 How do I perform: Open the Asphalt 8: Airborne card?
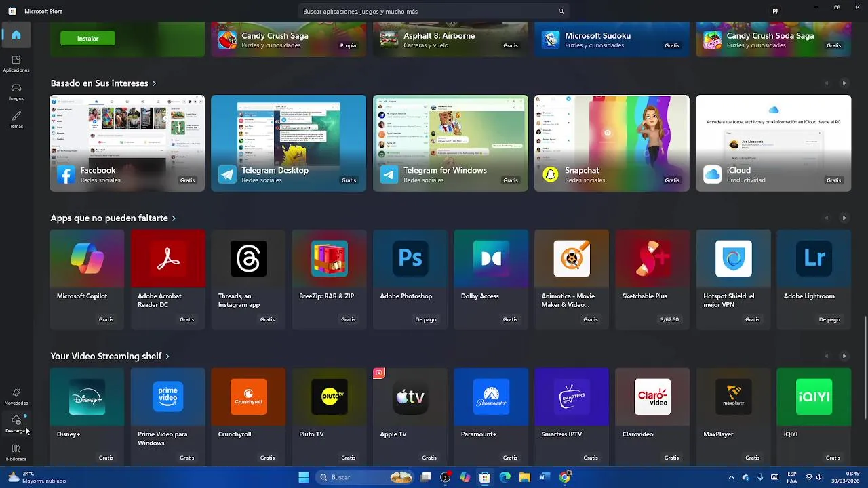pos(450,39)
